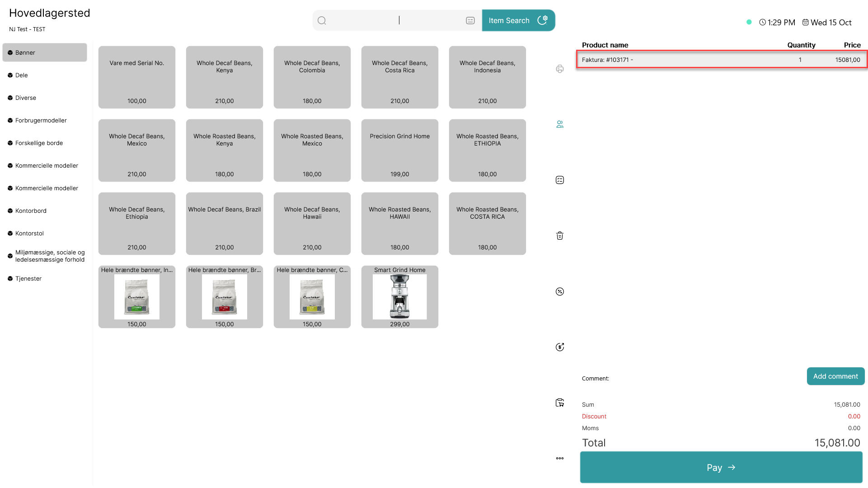
Task: Add Whole Decaf Beans, Costa Rica
Action: pyautogui.click(x=400, y=77)
